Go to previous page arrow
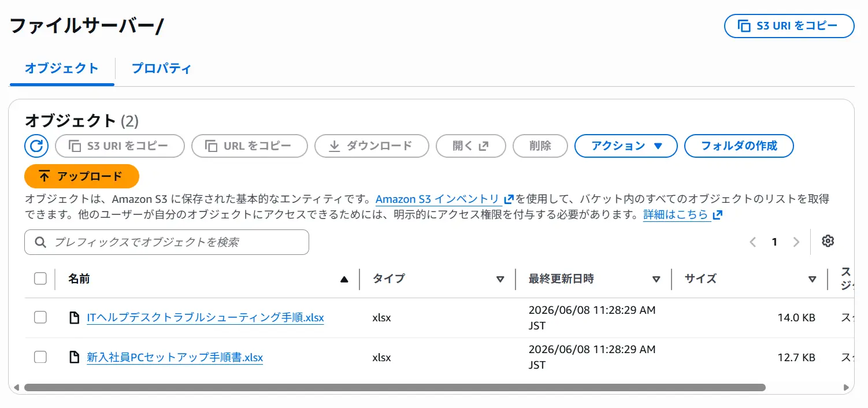Viewport: 868px width, 408px height. pos(752,242)
